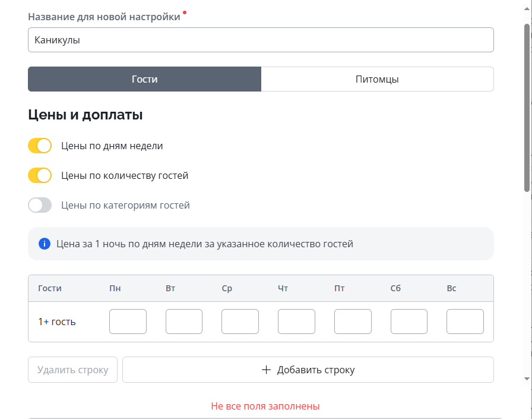
Task: Click the Пн price input field
Action: click(x=128, y=322)
